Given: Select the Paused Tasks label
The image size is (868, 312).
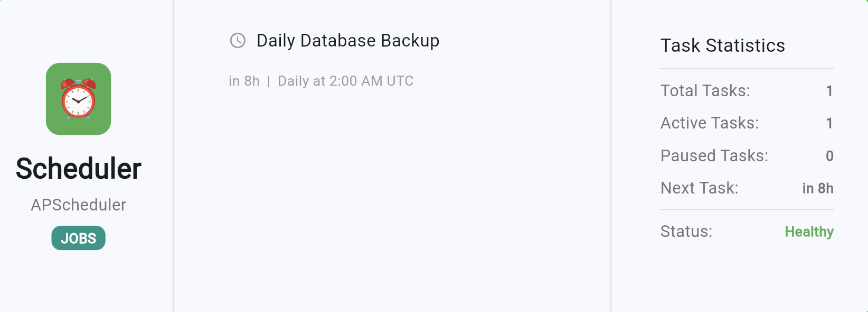Looking at the screenshot, I should tap(714, 155).
